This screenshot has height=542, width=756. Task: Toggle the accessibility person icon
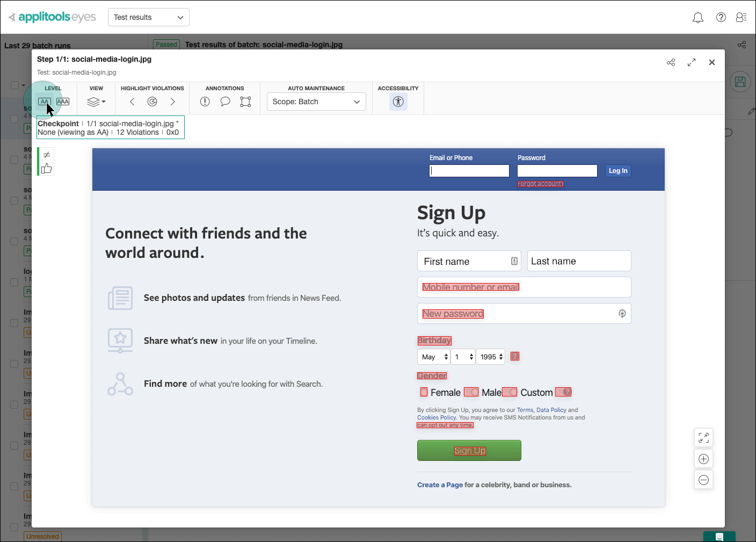[398, 102]
